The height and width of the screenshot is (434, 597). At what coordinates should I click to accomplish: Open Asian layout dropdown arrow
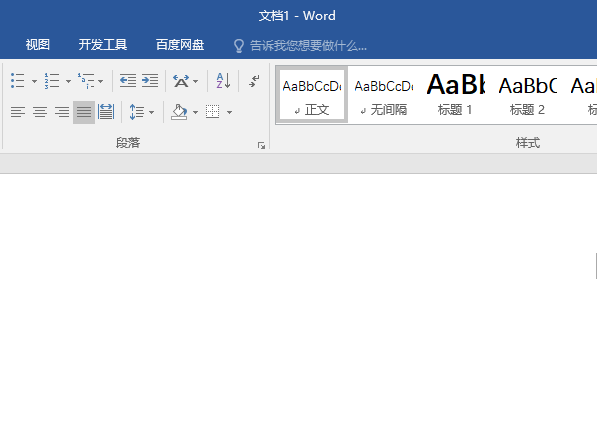[x=195, y=81]
